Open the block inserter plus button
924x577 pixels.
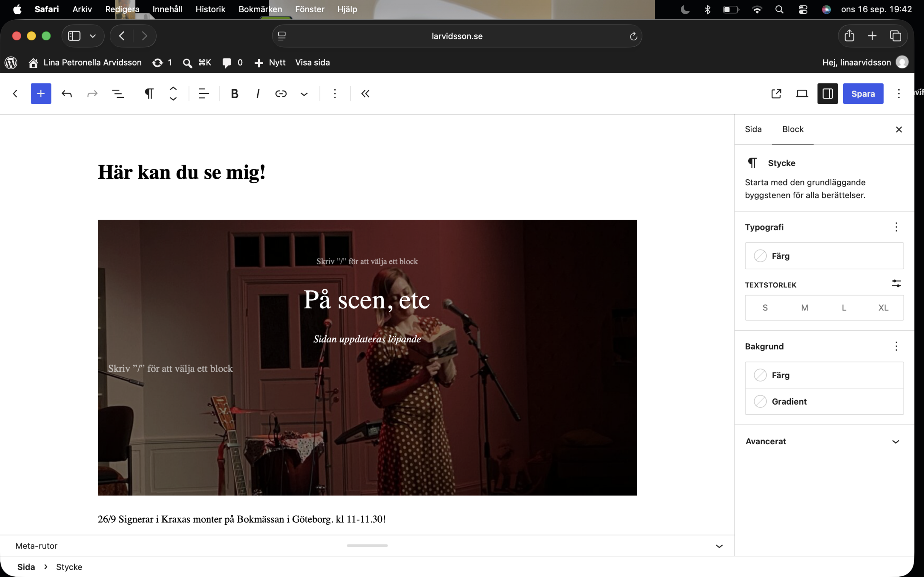click(x=41, y=93)
